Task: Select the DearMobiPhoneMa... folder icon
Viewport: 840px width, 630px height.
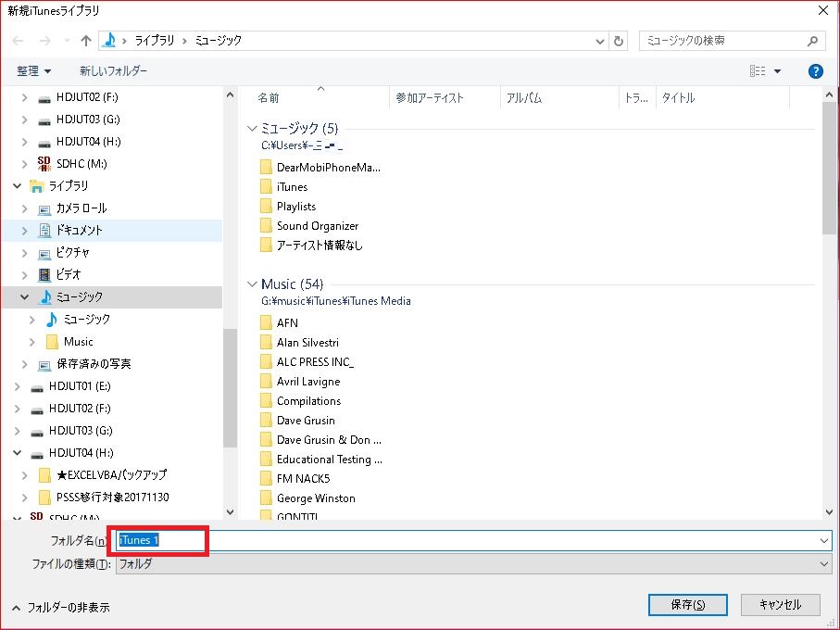Action: (x=266, y=168)
